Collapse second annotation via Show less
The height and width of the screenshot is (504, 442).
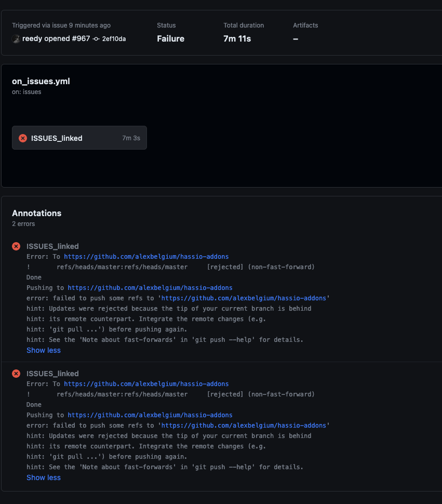pyautogui.click(x=43, y=477)
